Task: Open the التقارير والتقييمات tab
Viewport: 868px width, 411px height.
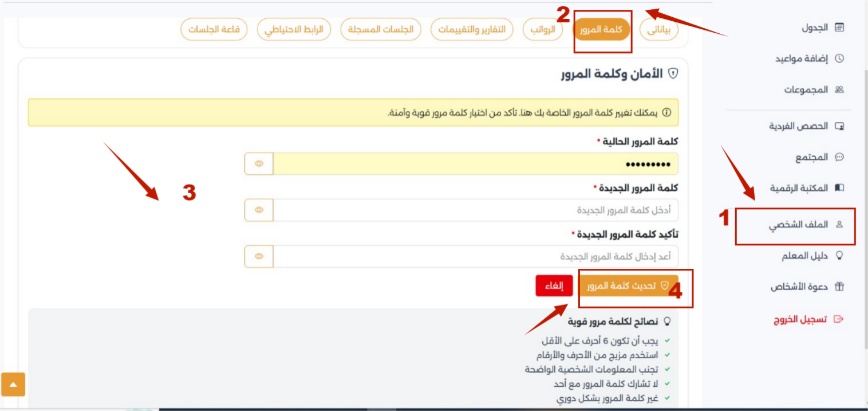Action: coord(472,30)
